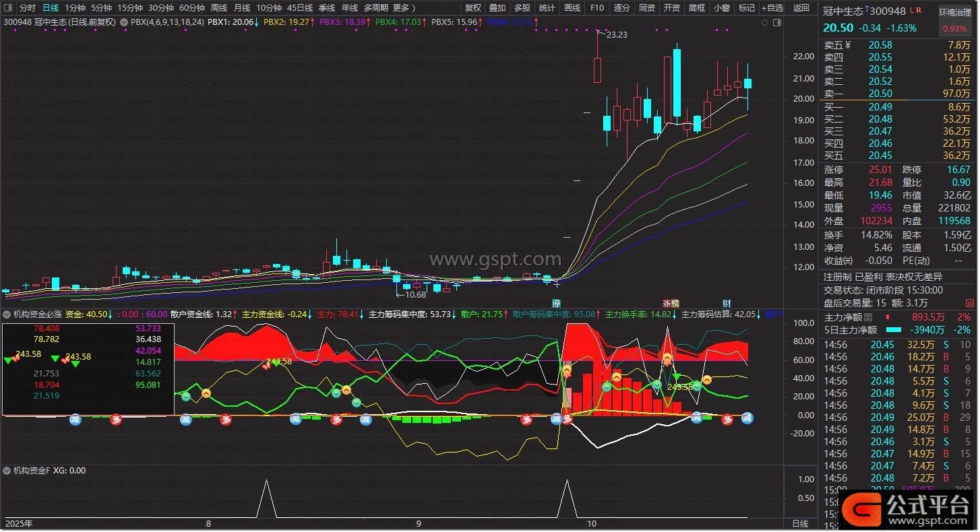Screen dimensions: 980x532
Task: Open 机构资金必涨 indicator dropdown
Action: (7, 314)
